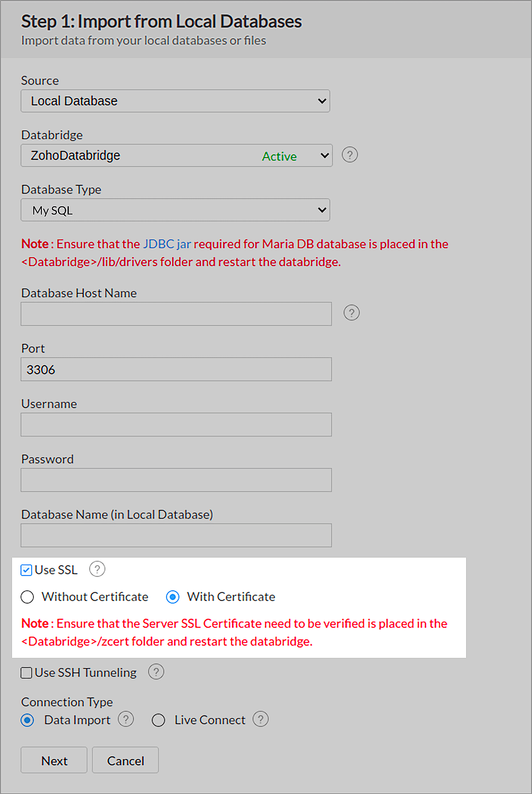Click help icon next to Use SSL

point(97,569)
